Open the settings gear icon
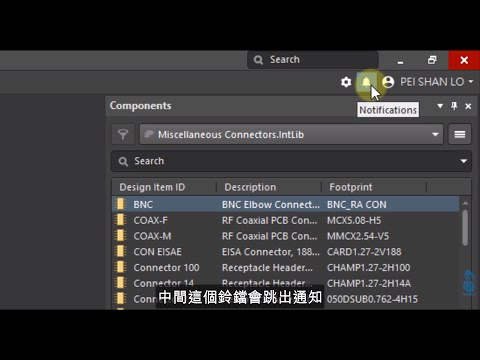 click(x=346, y=82)
